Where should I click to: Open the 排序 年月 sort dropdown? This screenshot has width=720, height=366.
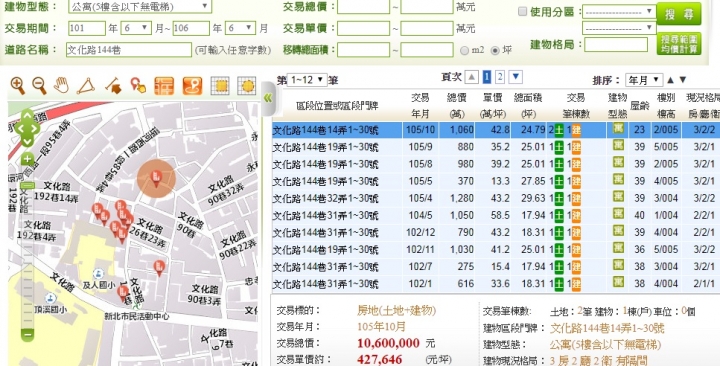pos(644,80)
